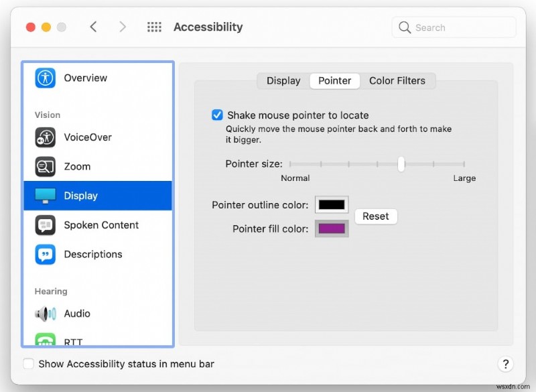The width and height of the screenshot is (536, 392).
Task: Select the VoiceOver icon in sidebar
Action: 46,137
